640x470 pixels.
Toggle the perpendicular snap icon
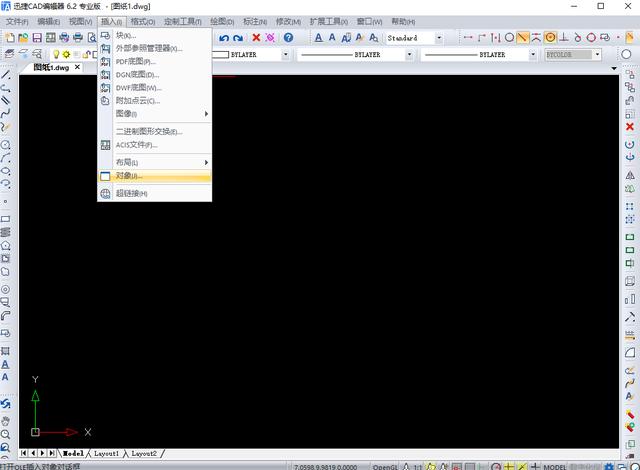click(x=564, y=38)
